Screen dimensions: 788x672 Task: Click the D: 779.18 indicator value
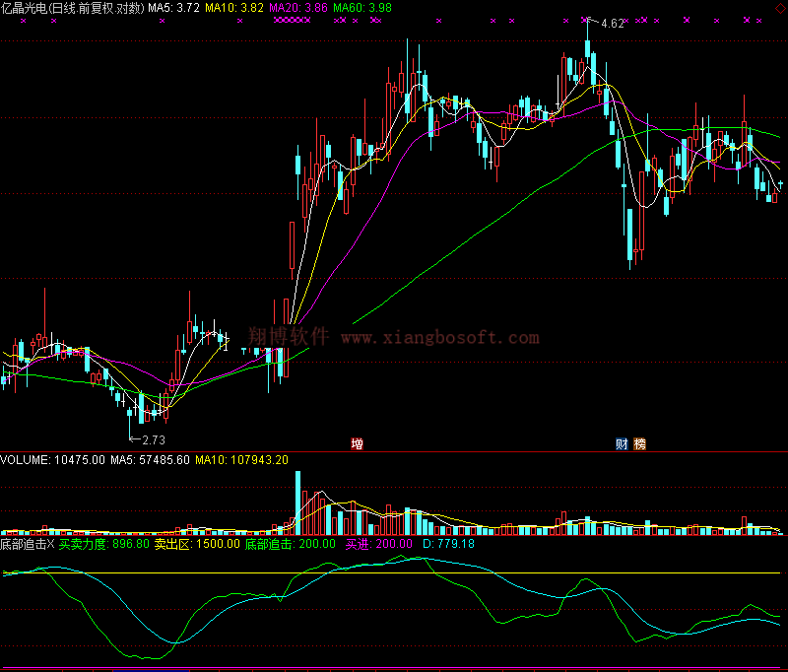448,543
